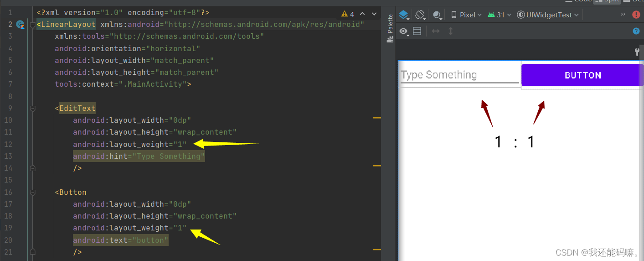Click the warning stripe marker beside line 21
Image resolution: width=644 pixels, height=261 pixels.
point(377,250)
